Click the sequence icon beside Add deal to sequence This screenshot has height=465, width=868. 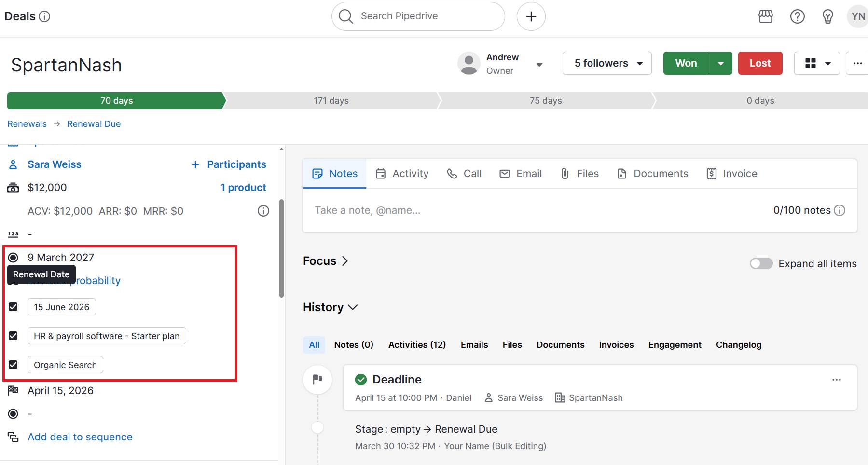[13, 437]
